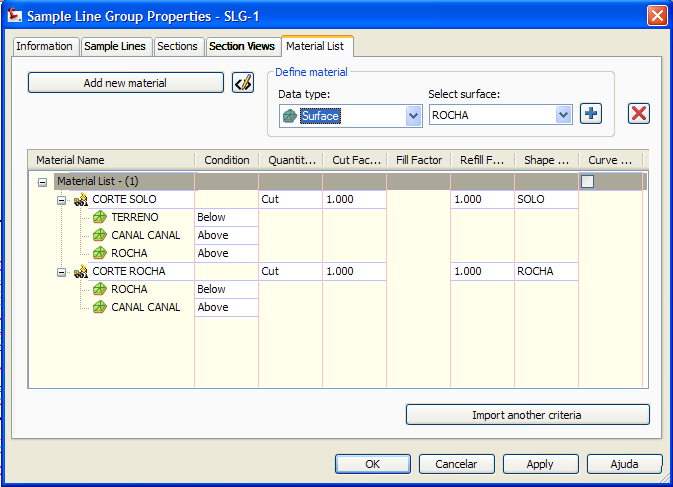
Task: Collapse the Material List - (1) tree node
Action: coord(42,182)
